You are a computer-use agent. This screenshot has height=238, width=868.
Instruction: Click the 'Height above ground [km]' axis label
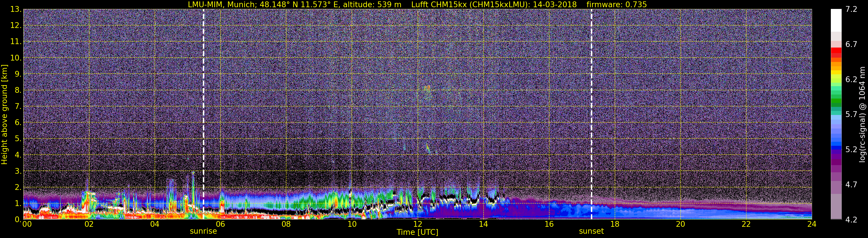[4, 115]
